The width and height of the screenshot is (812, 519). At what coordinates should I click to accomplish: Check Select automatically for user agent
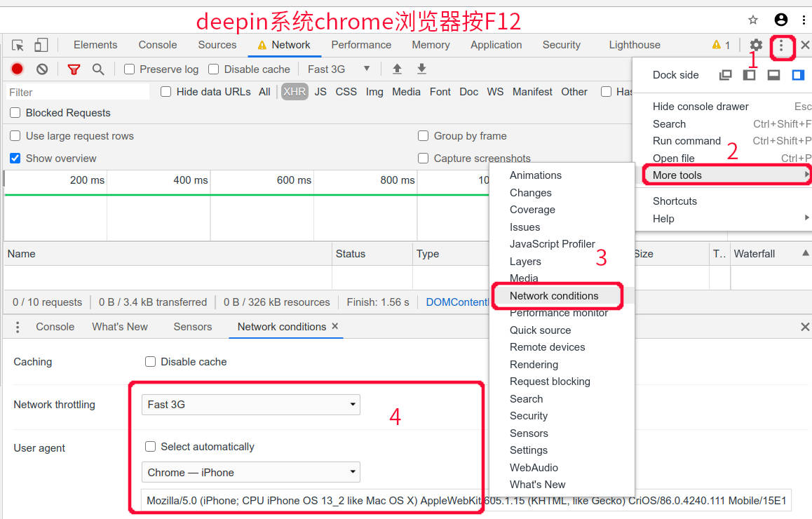tap(150, 447)
